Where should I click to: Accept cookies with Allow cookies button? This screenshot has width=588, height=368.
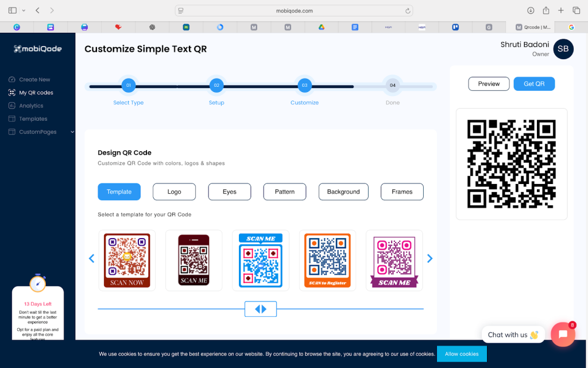point(461,354)
